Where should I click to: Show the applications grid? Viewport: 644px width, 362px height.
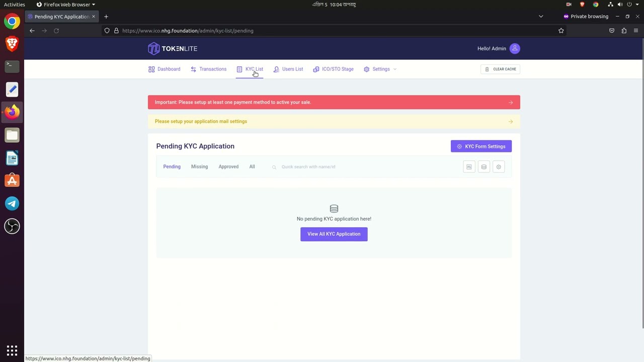12,350
